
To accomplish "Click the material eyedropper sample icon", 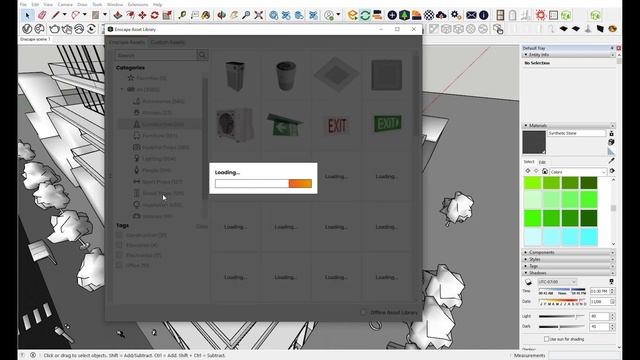I will 611,161.
